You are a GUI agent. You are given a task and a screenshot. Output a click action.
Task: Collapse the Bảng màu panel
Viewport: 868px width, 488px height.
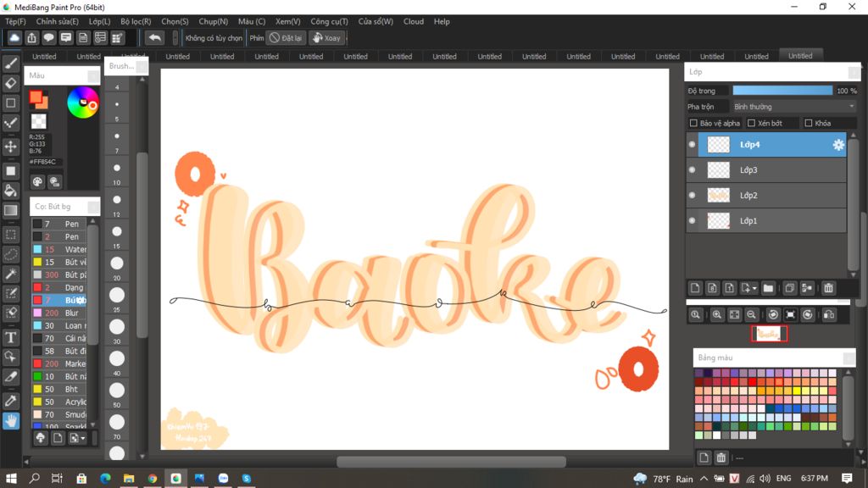click(849, 358)
